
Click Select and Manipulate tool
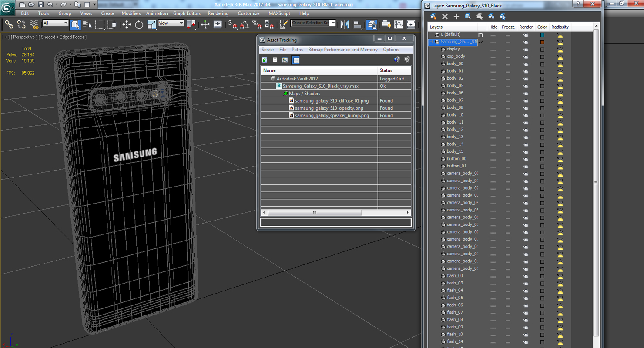click(205, 24)
